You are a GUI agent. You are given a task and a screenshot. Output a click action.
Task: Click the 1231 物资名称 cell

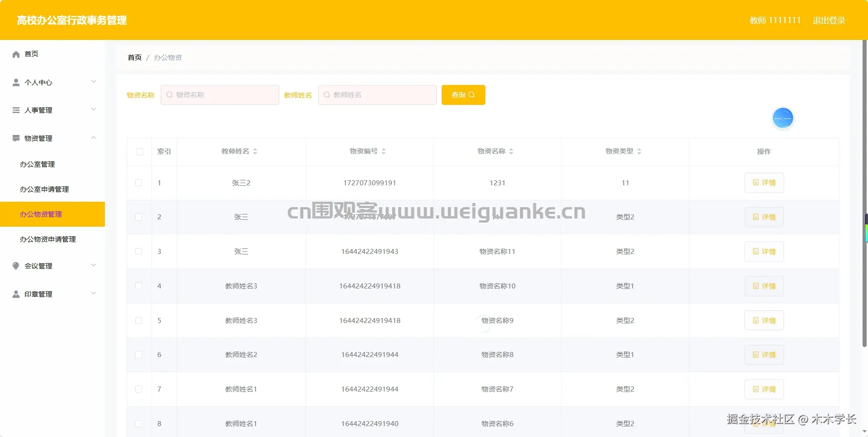(x=497, y=183)
